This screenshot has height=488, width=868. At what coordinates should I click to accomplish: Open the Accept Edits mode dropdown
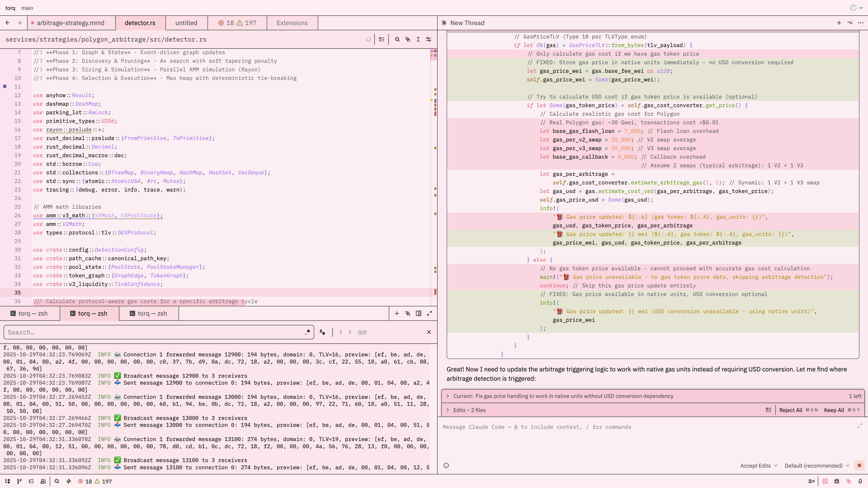point(759,465)
